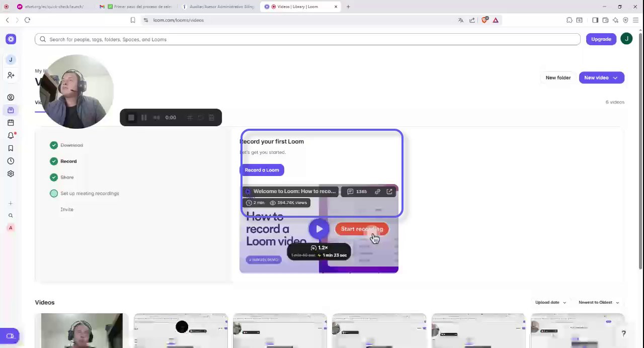Open the settings gear icon in sidebar

[11, 173]
